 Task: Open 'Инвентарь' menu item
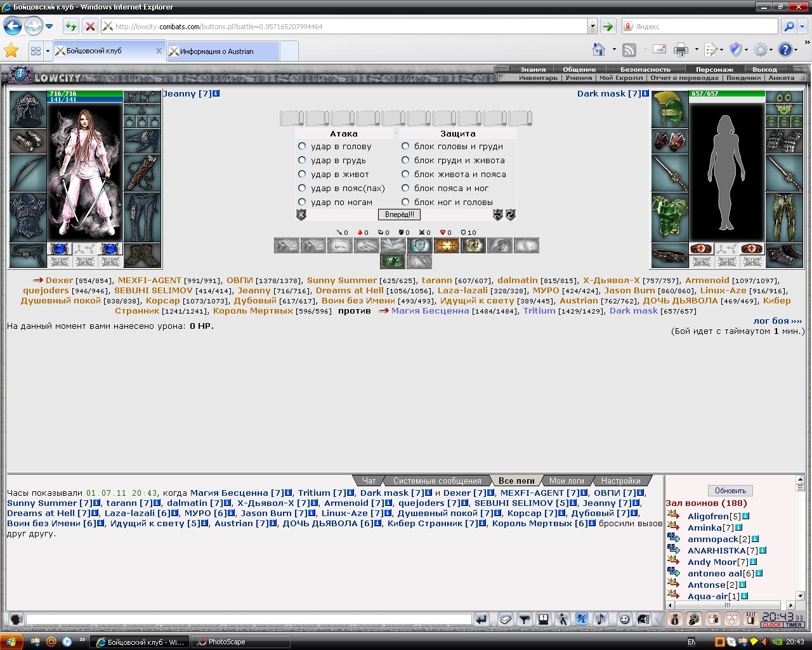point(538,77)
